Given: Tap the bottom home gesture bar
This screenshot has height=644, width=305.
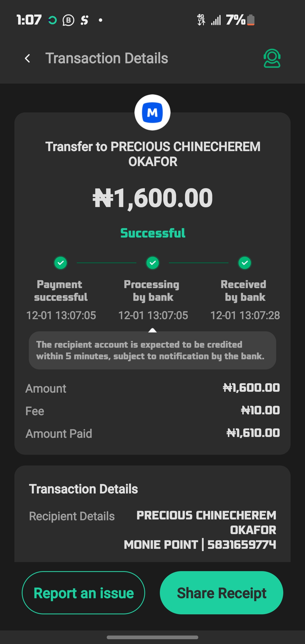Looking at the screenshot, I should pos(152,637).
